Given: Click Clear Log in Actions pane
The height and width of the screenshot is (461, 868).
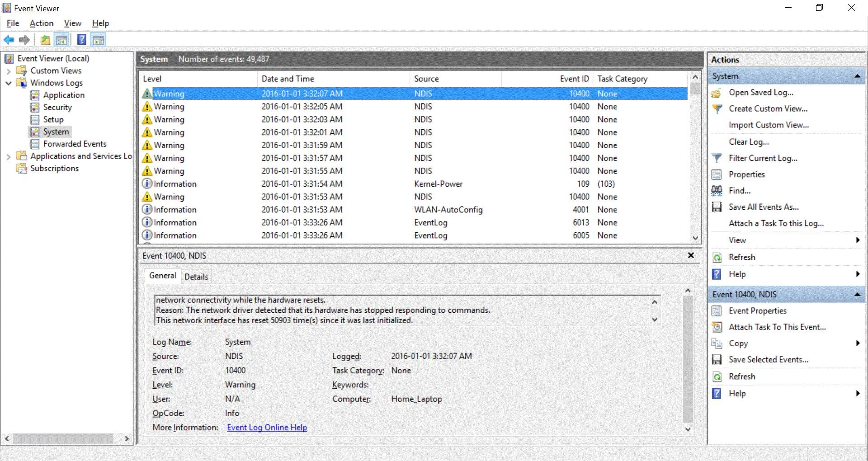Looking at the screenshot, I should point(749,142).
